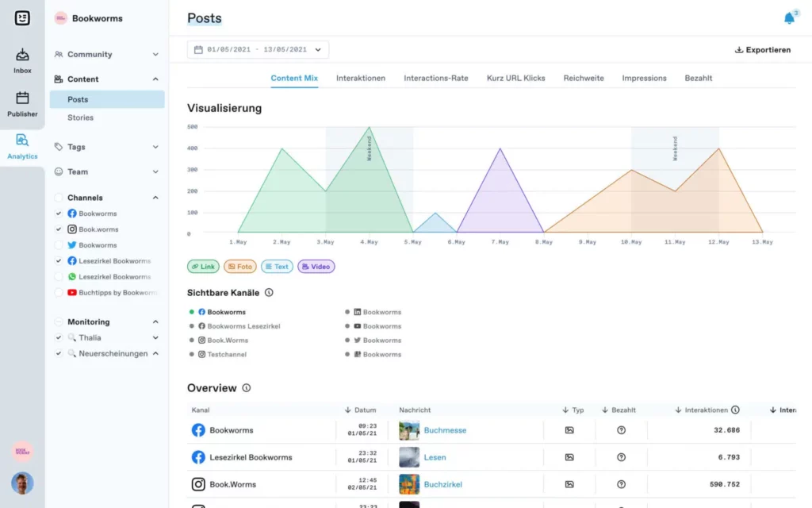Collapse the Channels section chevron

click(x=155, y=198)
